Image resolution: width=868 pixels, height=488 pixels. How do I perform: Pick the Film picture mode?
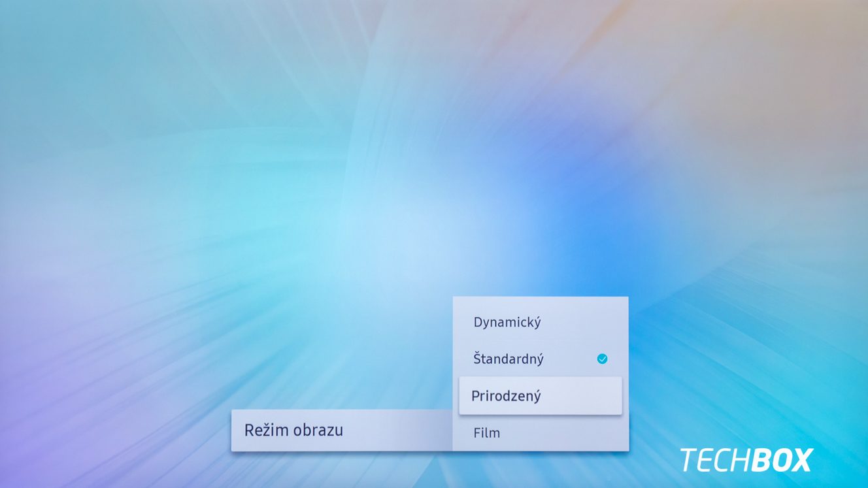tap(541, 432)
